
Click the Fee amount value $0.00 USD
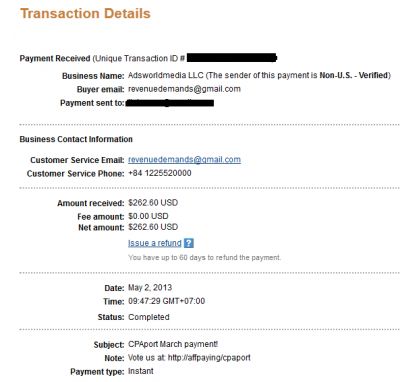pos(148,216)
